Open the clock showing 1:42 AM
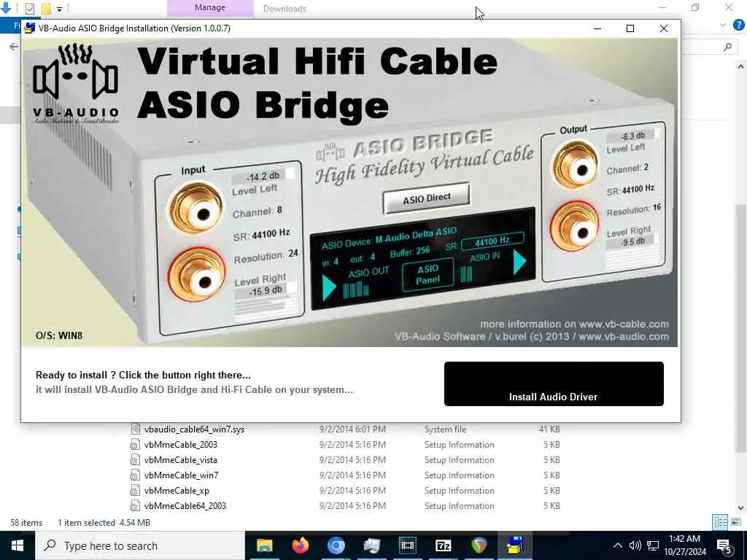Image resolution: width=747 pixels, height=560 pixels. pos(684,545)
